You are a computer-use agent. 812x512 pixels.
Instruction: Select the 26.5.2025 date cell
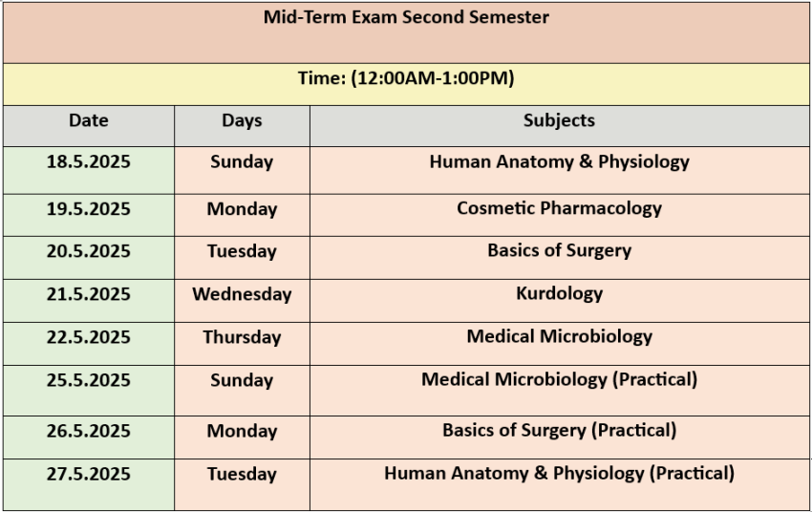(x=89, y=437)
